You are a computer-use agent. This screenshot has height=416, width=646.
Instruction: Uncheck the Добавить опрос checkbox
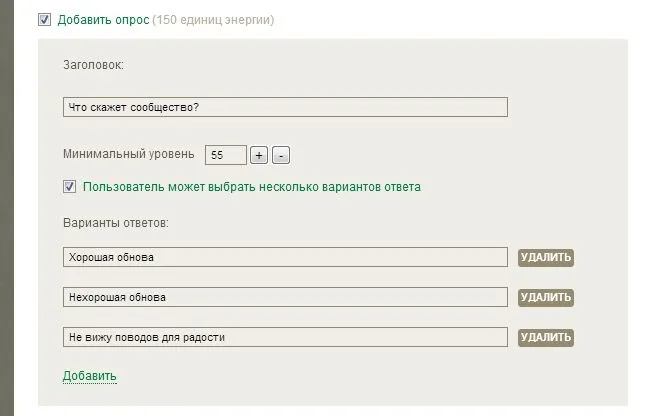44,19
